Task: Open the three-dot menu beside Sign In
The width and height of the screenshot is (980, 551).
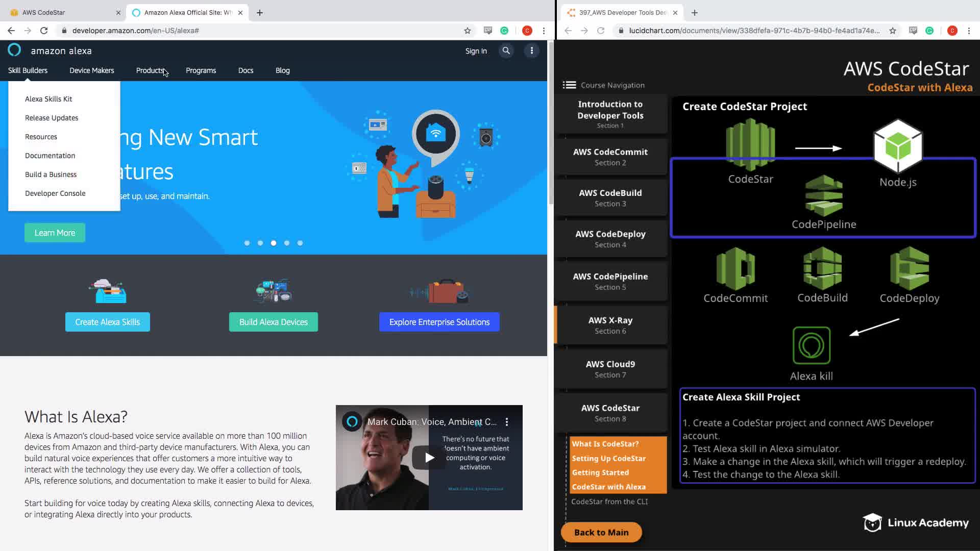Action: click(531, 51)
